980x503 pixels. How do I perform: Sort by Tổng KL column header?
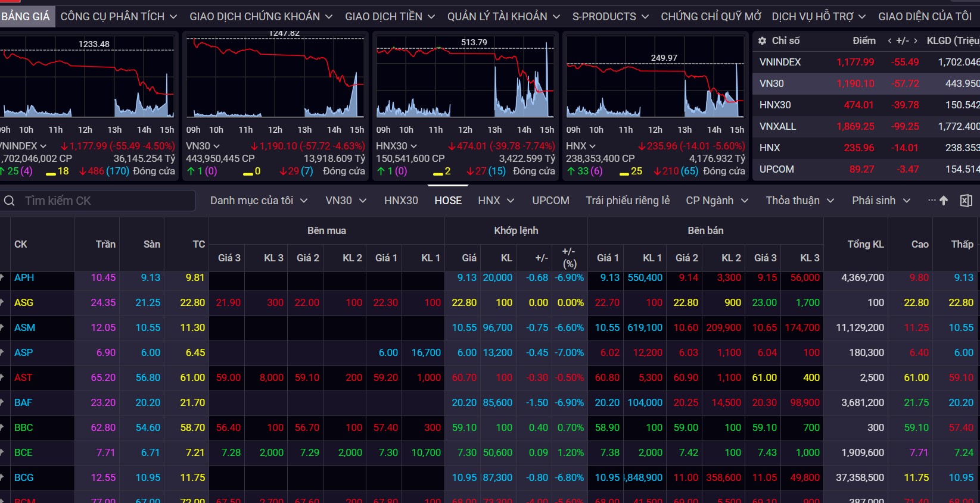point(866,244)
